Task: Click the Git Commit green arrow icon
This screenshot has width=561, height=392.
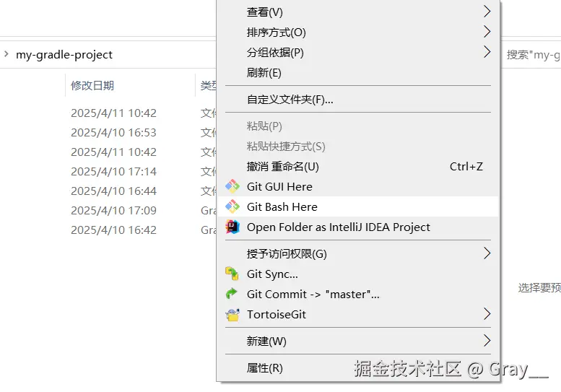Action: pos(232,294)
